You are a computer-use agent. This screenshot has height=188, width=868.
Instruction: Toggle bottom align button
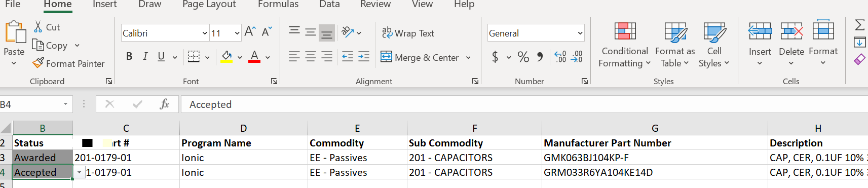point(327,33)
